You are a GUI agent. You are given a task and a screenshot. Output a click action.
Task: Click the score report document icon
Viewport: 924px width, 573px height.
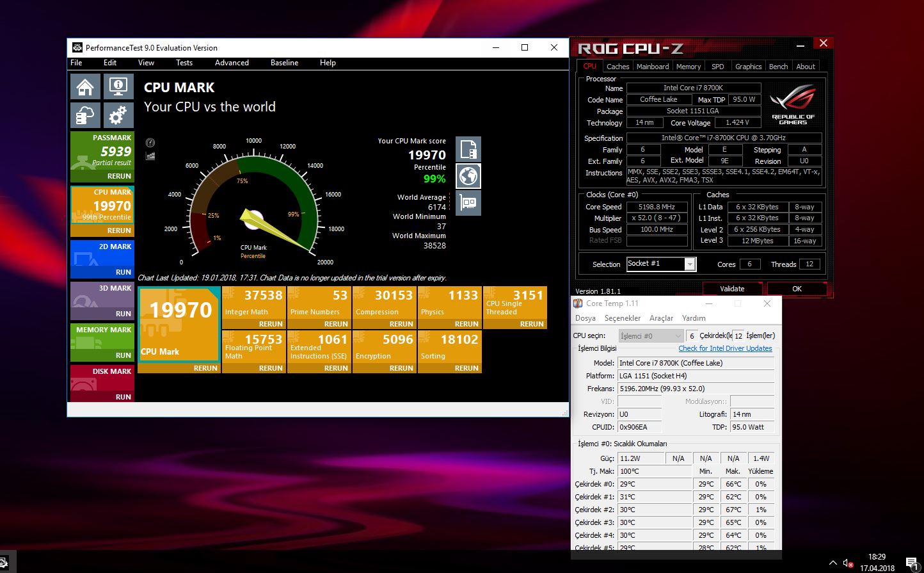click(x=468, y=149)
